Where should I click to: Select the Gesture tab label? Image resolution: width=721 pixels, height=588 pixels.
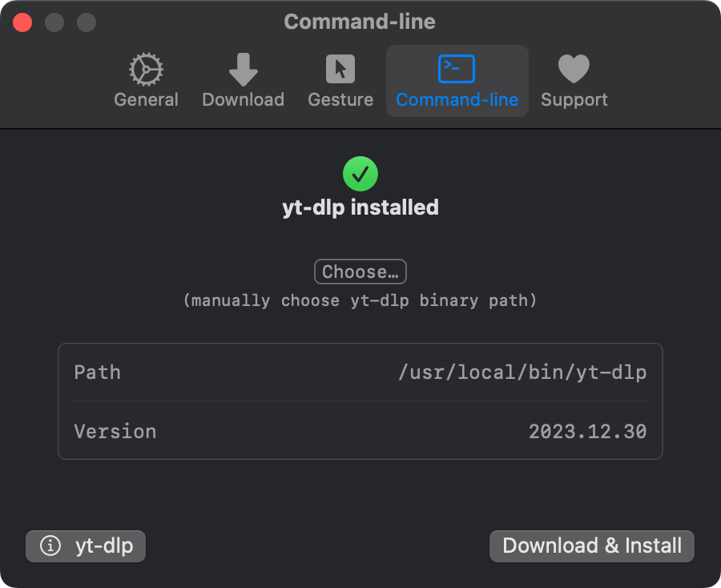[x=340, y=100]
